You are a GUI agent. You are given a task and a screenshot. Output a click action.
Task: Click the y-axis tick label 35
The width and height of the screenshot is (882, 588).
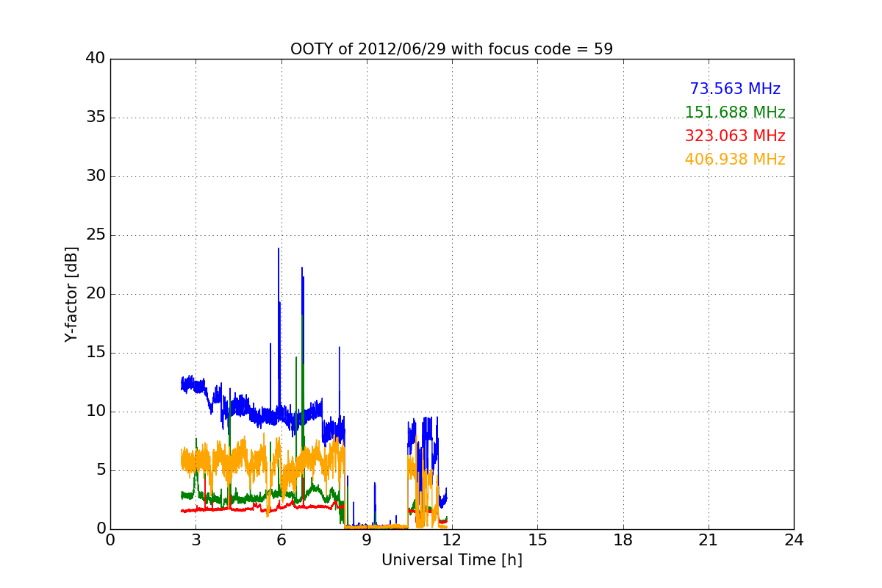click(x=96, y=118)
